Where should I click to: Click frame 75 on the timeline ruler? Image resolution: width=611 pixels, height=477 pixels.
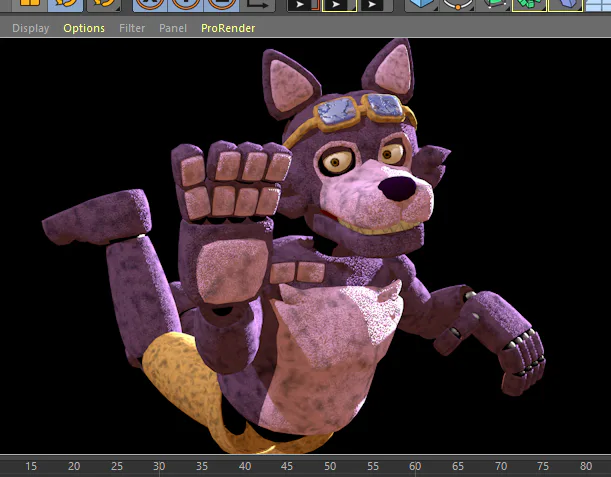pyautogui.click(x=543, y=466)
